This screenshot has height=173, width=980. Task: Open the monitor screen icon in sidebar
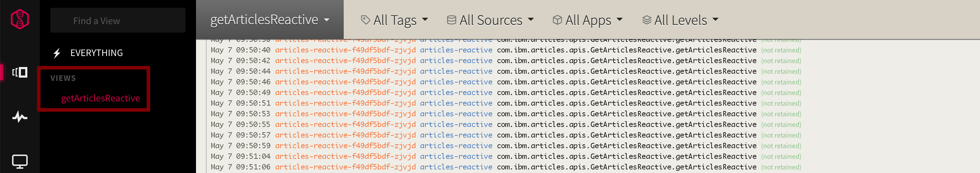tap(20, 162)
